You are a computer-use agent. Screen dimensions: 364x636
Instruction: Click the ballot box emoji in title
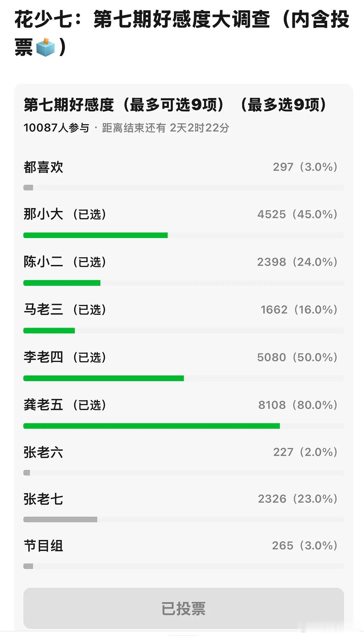45,47
